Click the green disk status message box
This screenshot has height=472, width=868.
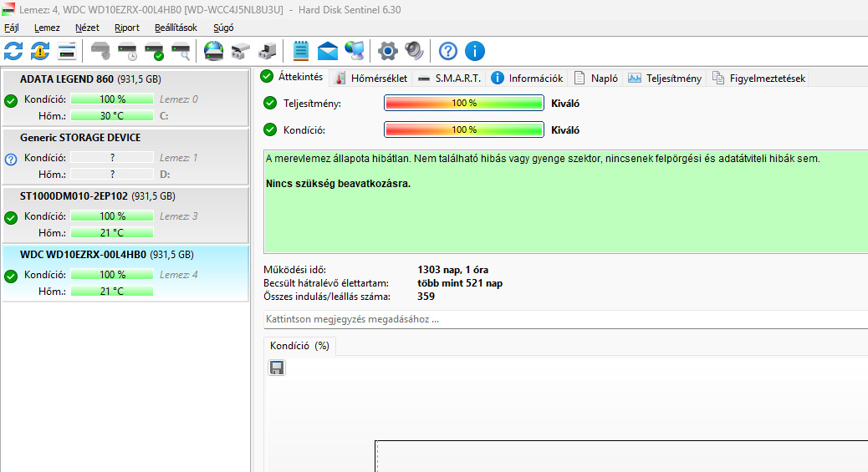[x=566, y=201]
